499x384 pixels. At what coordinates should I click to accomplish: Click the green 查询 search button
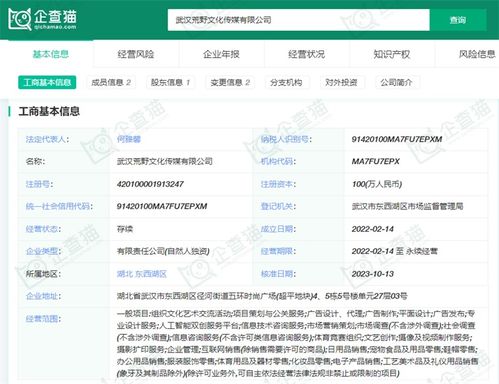point(458,20)
